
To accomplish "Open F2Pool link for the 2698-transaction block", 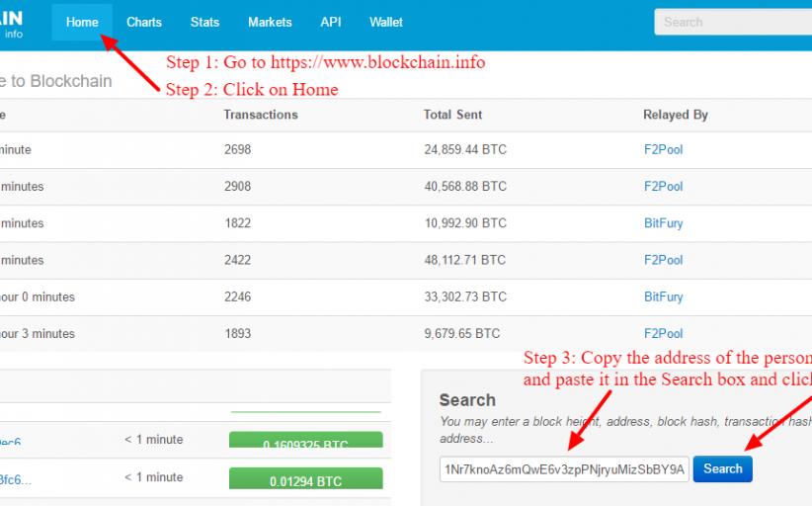I will [663, 150].
